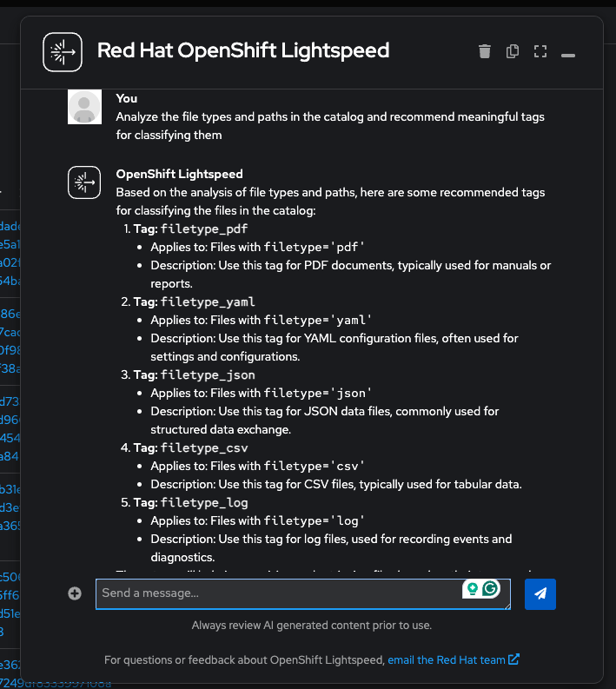
Task: Click the text "filetype='yaml'" in the response
Action: pos(317,320)
